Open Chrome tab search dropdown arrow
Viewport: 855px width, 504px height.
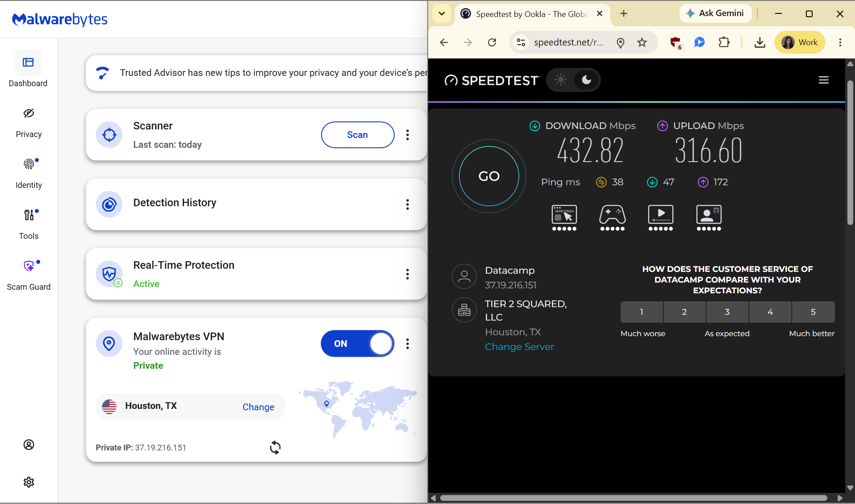click(442, 14)
